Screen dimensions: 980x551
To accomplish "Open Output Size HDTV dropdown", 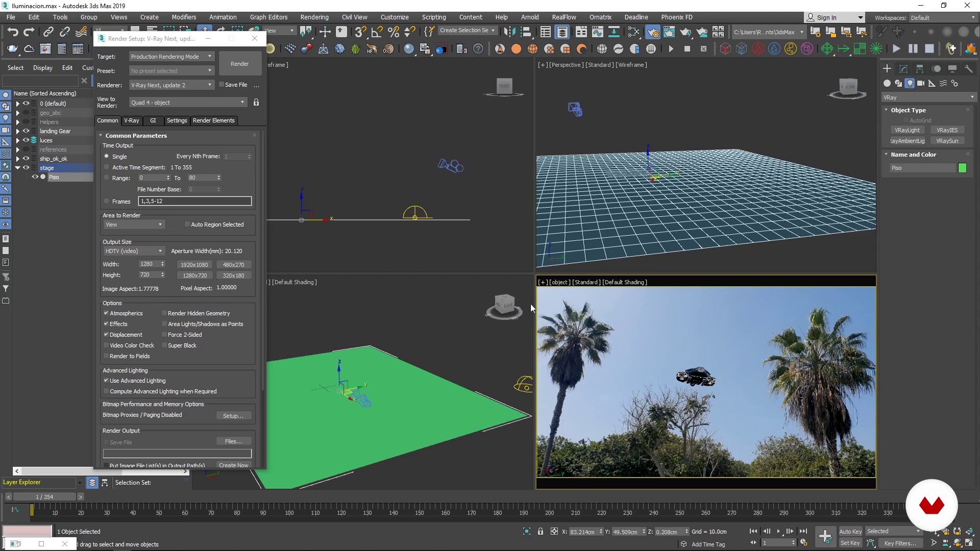I will click(x=133, y=251).
